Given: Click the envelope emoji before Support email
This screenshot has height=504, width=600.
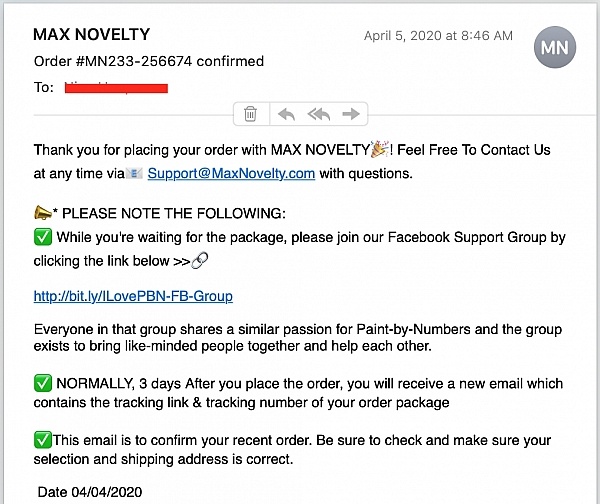Looking at the screenshot, I should pos(135,174).
